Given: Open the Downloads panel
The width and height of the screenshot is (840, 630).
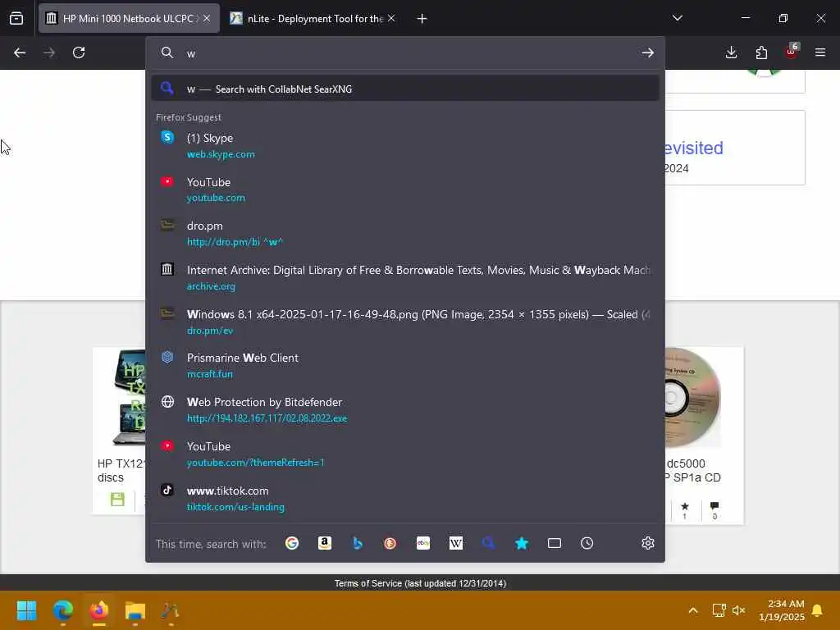Looking at the screenshot, I should tap(731, 52).
